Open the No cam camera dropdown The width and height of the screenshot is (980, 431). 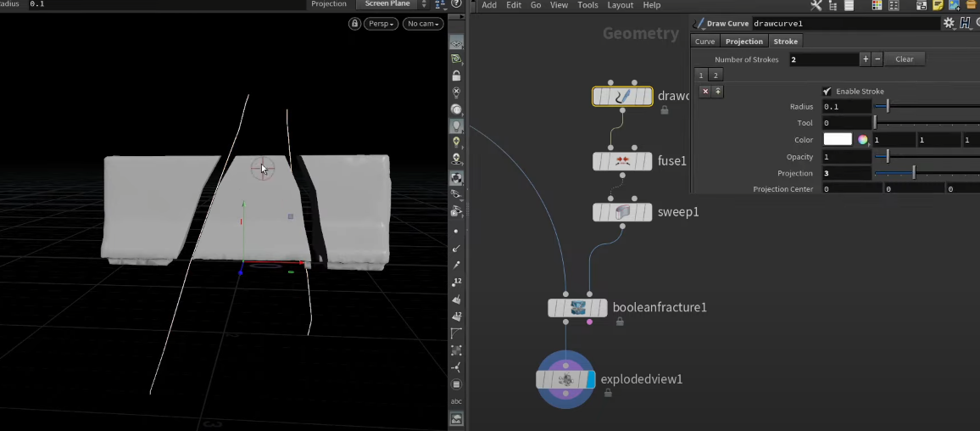[x=423, y=24]
